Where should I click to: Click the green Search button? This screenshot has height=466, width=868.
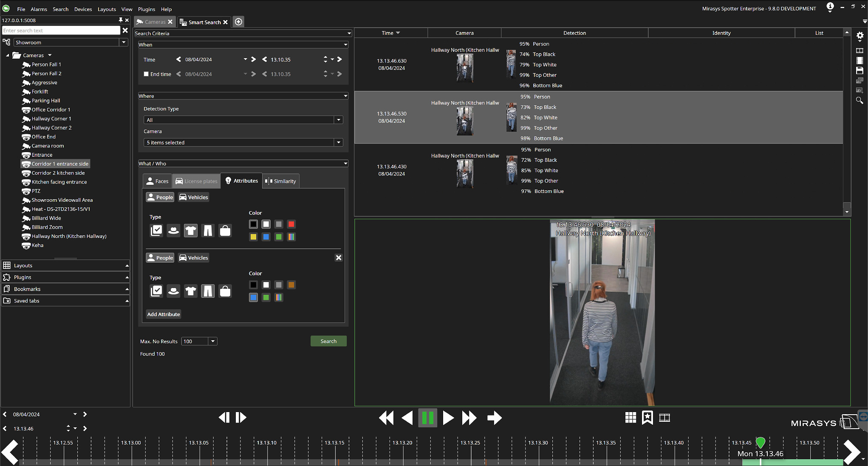pos(328,342)
